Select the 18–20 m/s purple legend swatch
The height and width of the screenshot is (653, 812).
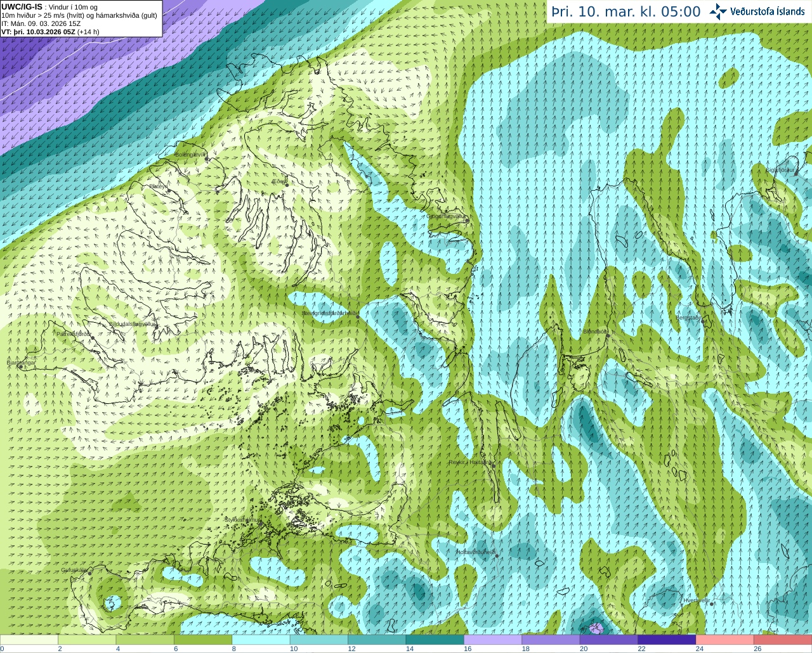[551, 640]
